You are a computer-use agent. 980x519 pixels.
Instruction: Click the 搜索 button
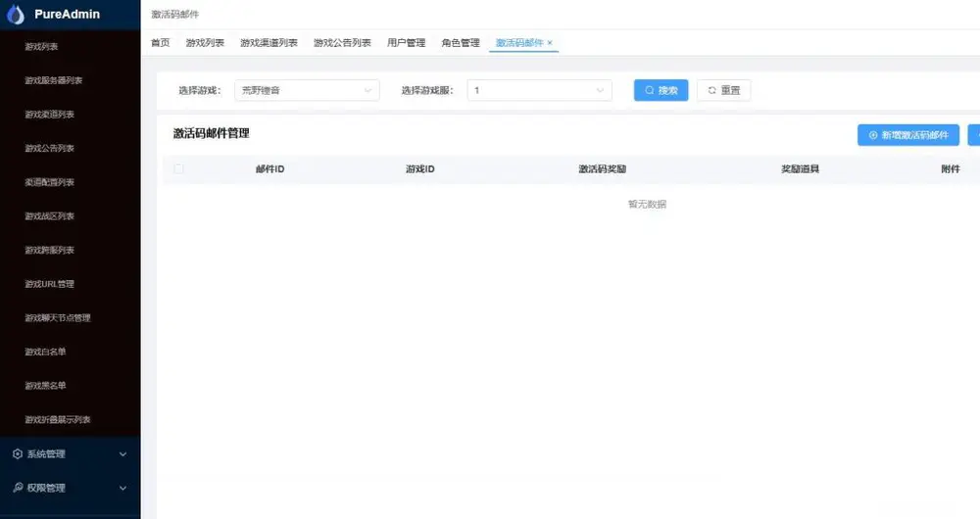click(x=661, y=90)
